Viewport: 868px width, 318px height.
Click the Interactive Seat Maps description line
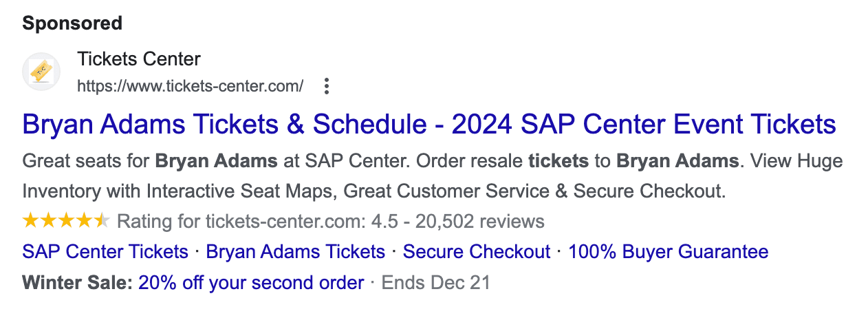[375, 191]
